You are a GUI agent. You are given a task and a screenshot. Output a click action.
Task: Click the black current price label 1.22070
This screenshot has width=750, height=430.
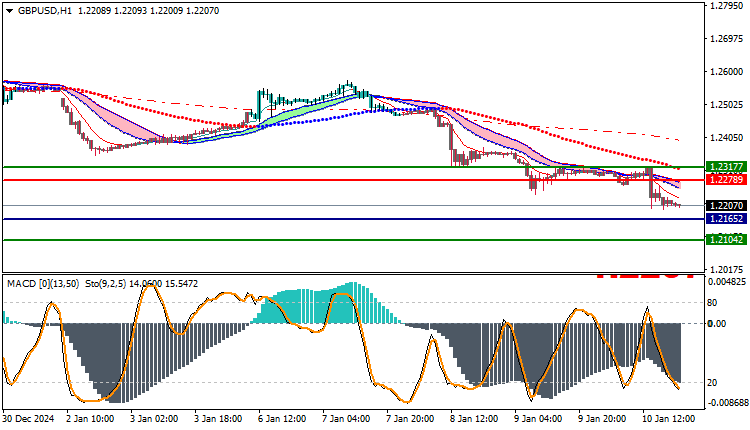[x=726, y=206]
